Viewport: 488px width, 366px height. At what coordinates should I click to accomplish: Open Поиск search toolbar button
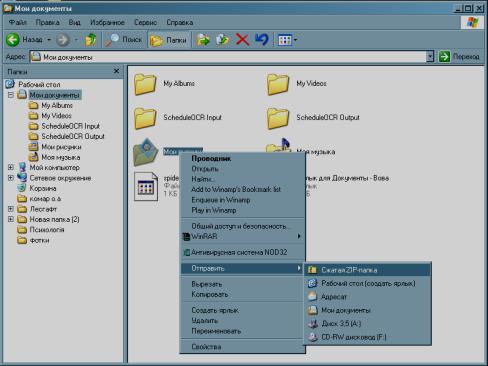tap(124, 40)
